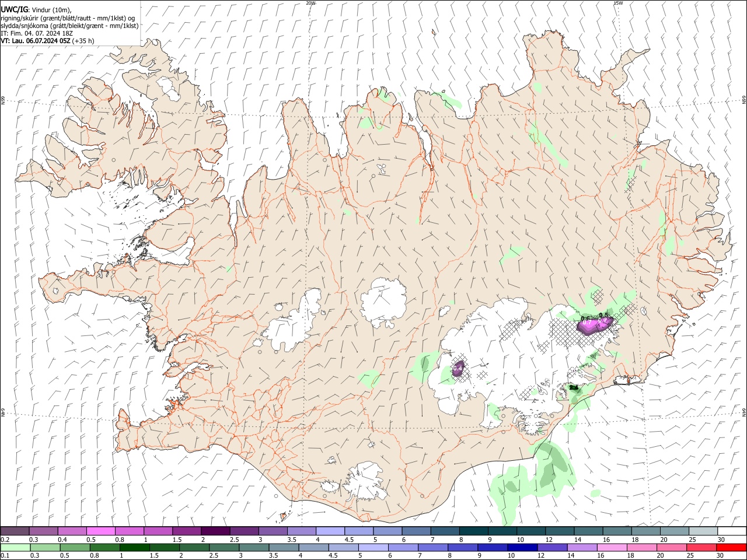Click the UWC/IG title text
This screenshot has height=560, width=747.
pyautogui.click(x=14, y=9)
